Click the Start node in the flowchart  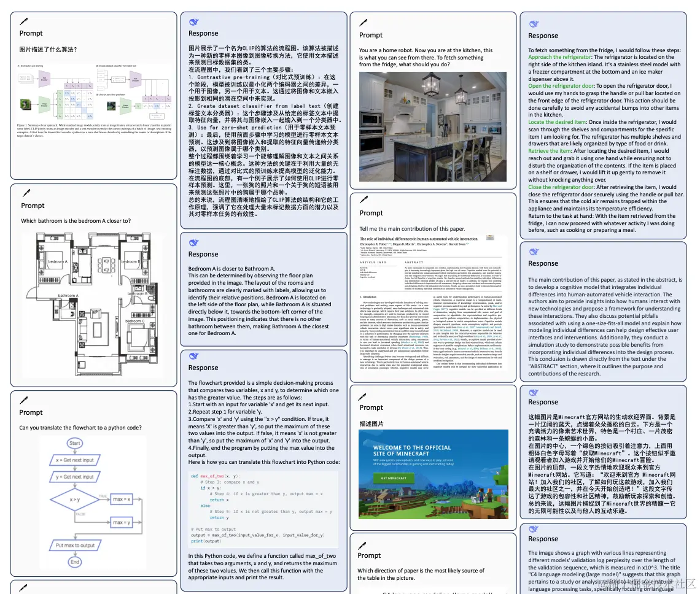[75, 443]
